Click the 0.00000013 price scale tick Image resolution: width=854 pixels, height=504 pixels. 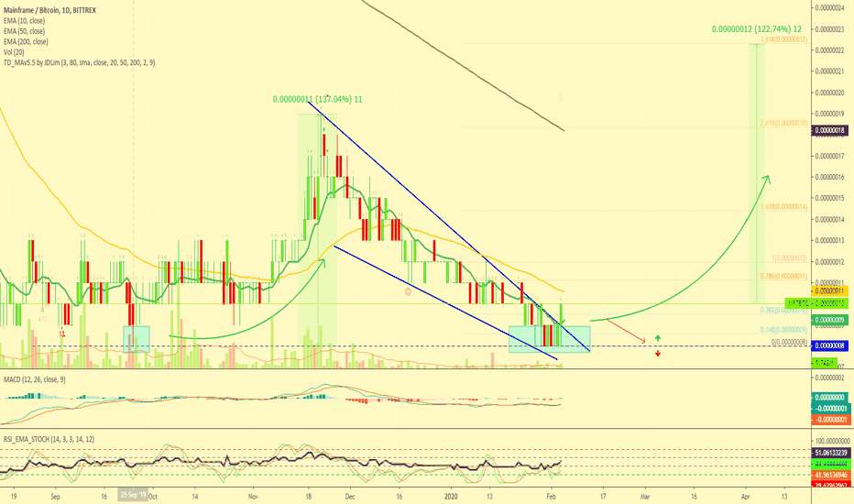tap(831, 241)
